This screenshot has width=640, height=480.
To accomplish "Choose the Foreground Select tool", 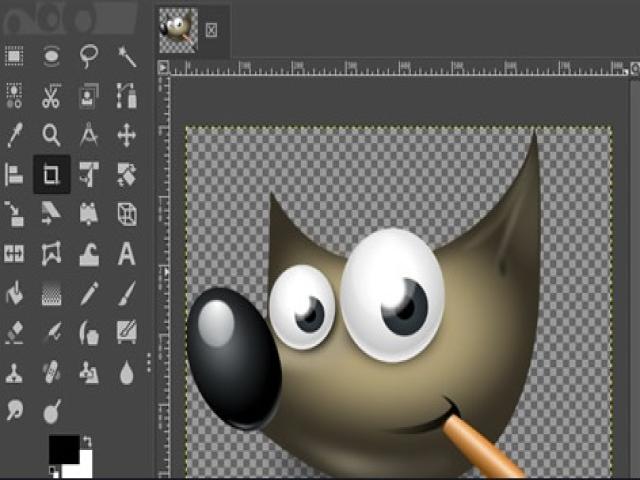I will 89,96.
